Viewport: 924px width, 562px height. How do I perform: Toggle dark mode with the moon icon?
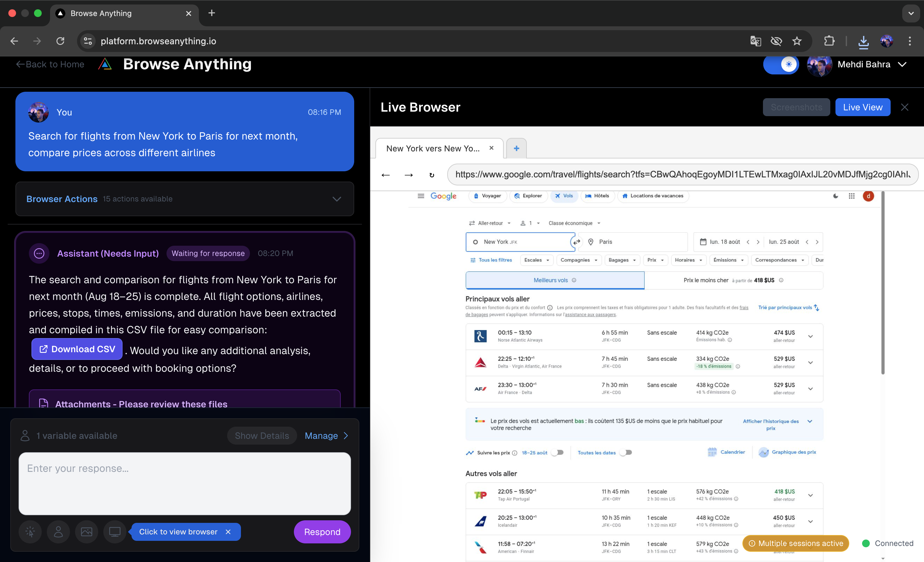[x=835, y=196]
